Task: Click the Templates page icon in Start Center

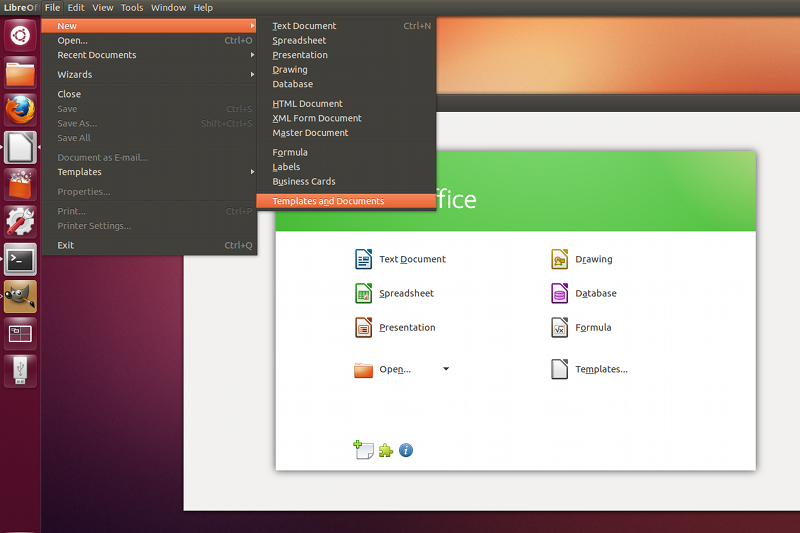Action: point(559,369)
